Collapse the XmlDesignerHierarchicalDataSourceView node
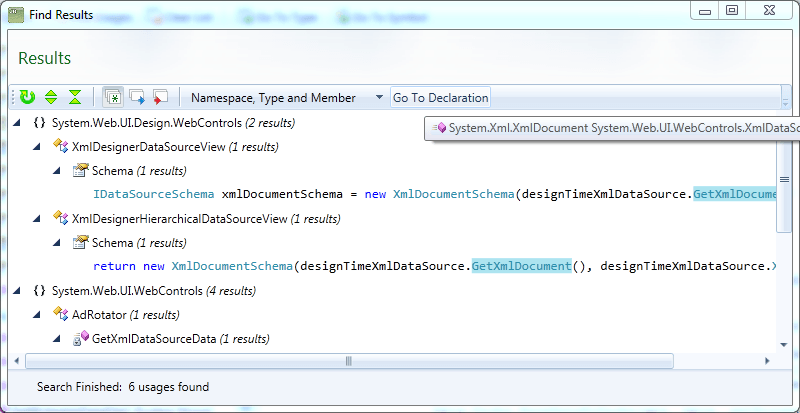 coord(36,219)
